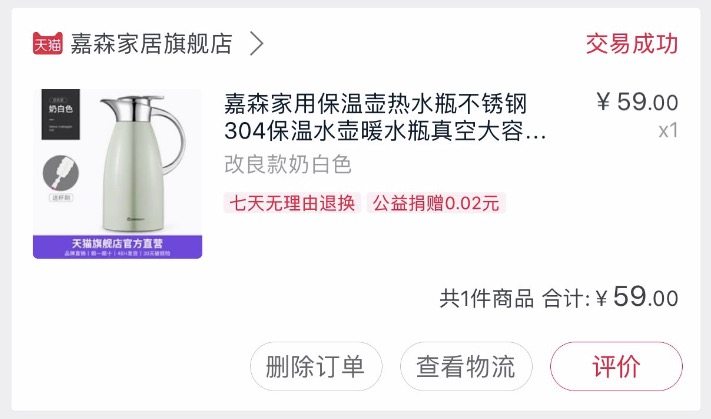711x419 pixels.
Task: Delete the order with 删除订单
Action: (x=316, y=366)
